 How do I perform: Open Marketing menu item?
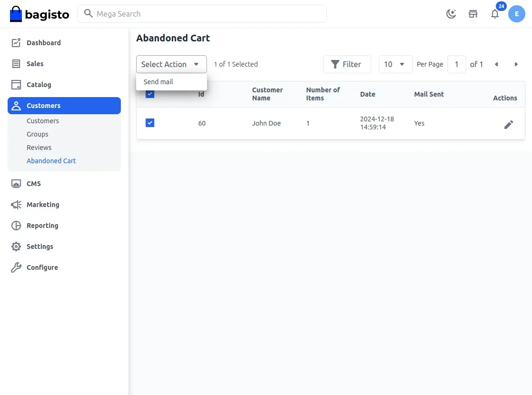tap(43, 205)
